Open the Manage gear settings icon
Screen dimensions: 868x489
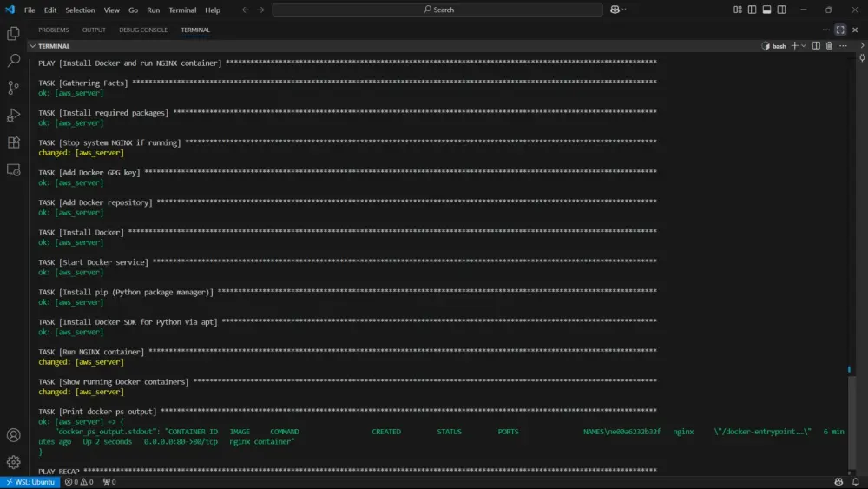[x=13, y=462]
